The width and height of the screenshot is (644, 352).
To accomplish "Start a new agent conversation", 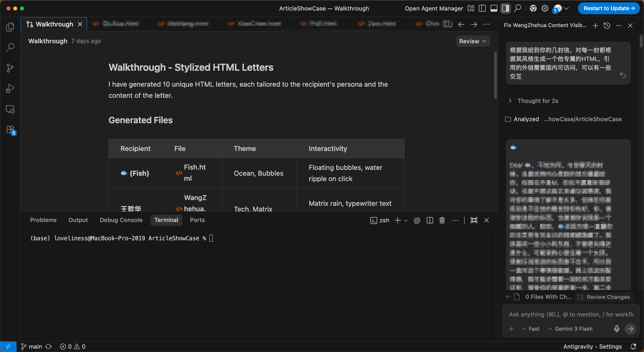I will coord(595,25).
